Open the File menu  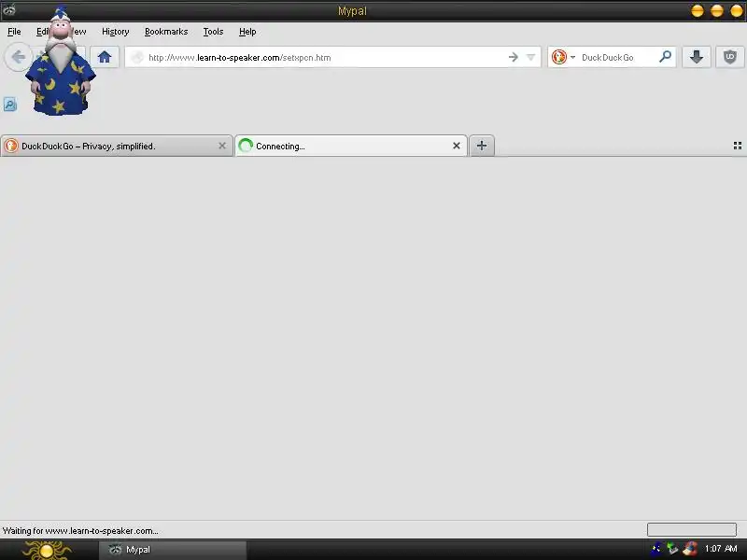click(x=14, y=32)
